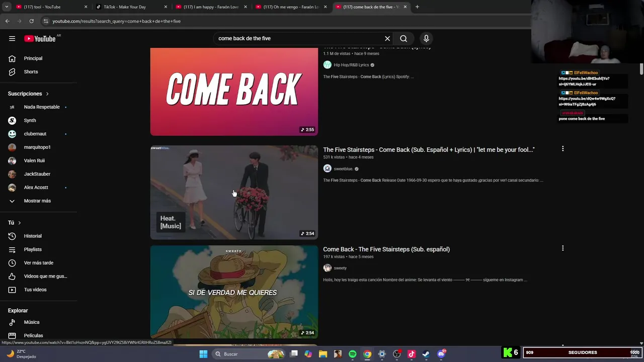Open a new browser tab
The image size is (644, 362).
(417, 7)
